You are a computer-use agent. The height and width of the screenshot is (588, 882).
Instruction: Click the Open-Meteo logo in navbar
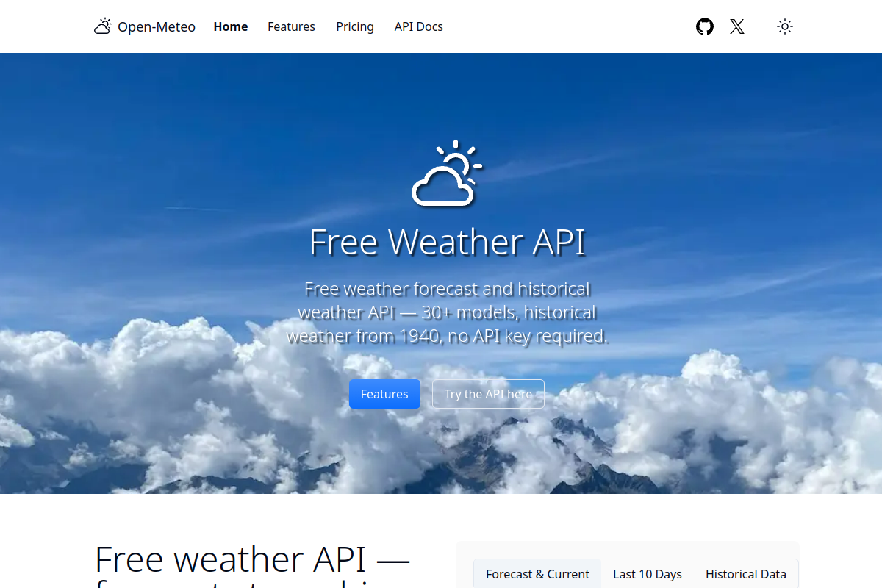coord(145,26)
